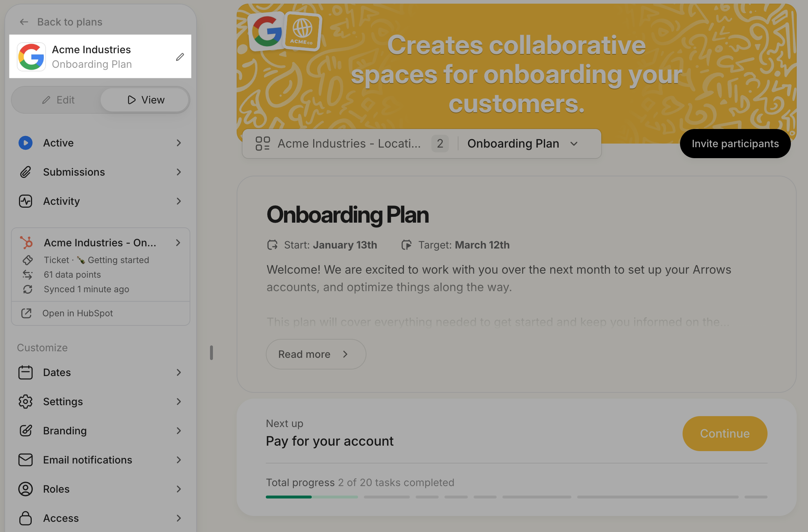Click the Open in HubSpot external-link icon
This screenshot has width=808, height=532.
26,313
